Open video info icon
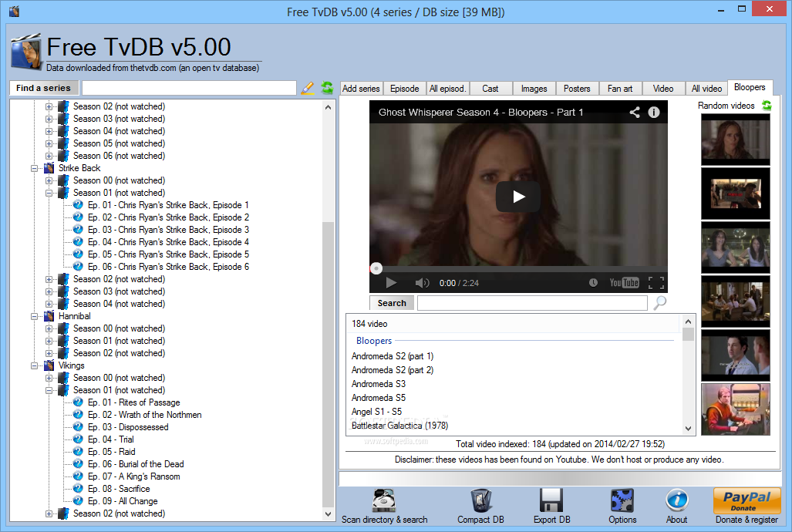The image size is (792, 532). click(x=654, y=112)
